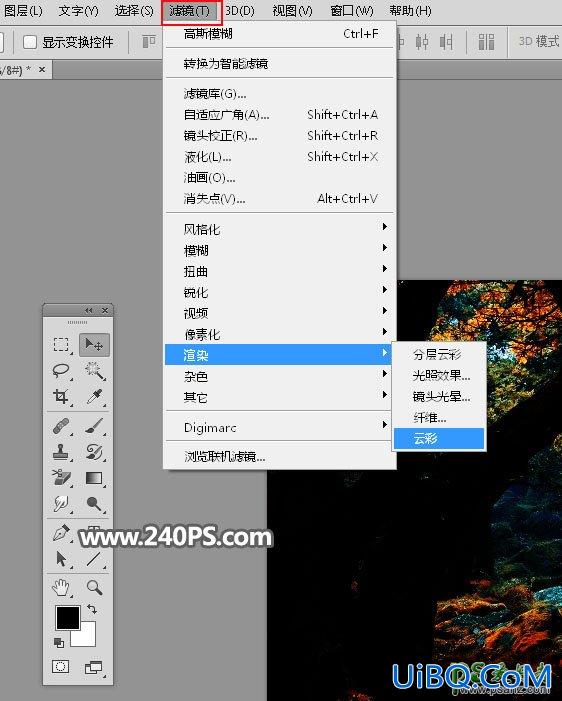562x701 pixels.
Task: Open the 视图(V) View menu
Action: click(x=292, y=11)
